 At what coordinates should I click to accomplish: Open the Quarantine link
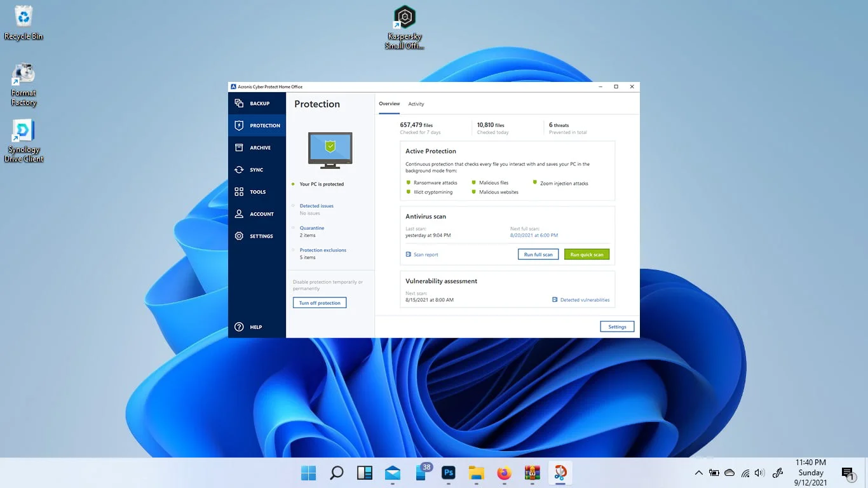[x=312, y=228]
